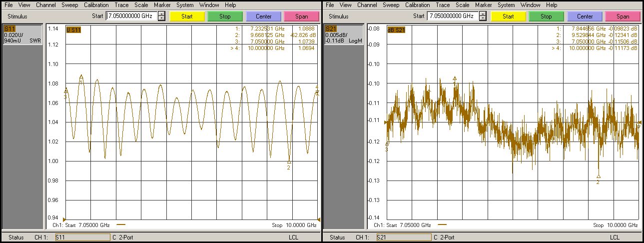Open System menu in S11 window
Viewport: 644px width, 243px height.
tap(185, 5)
